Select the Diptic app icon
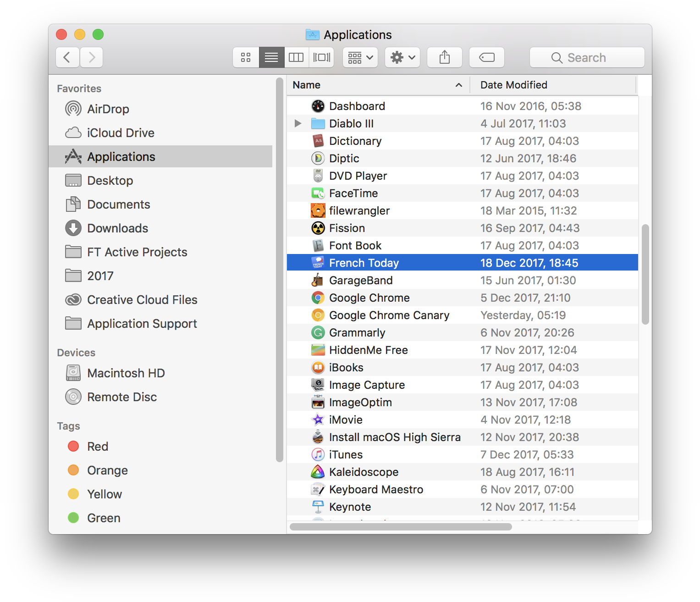Viewport: 700px width, 602px height. tap(318, 158)
